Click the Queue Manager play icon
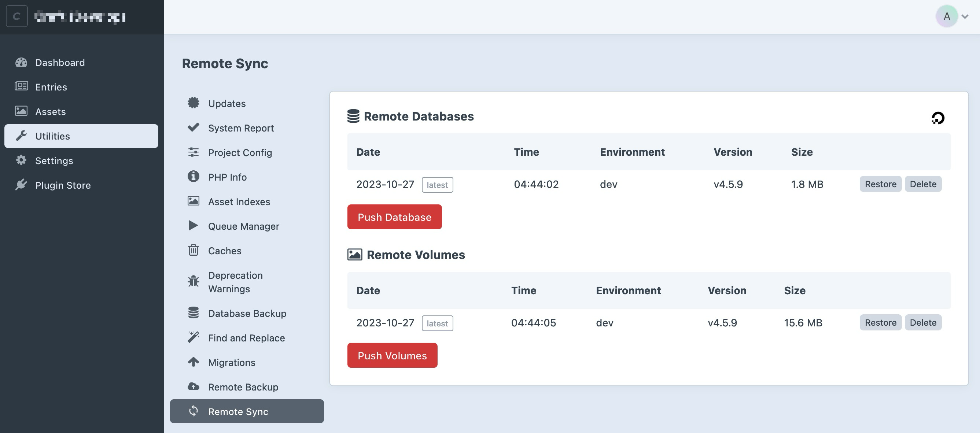 tap(193, 226)
